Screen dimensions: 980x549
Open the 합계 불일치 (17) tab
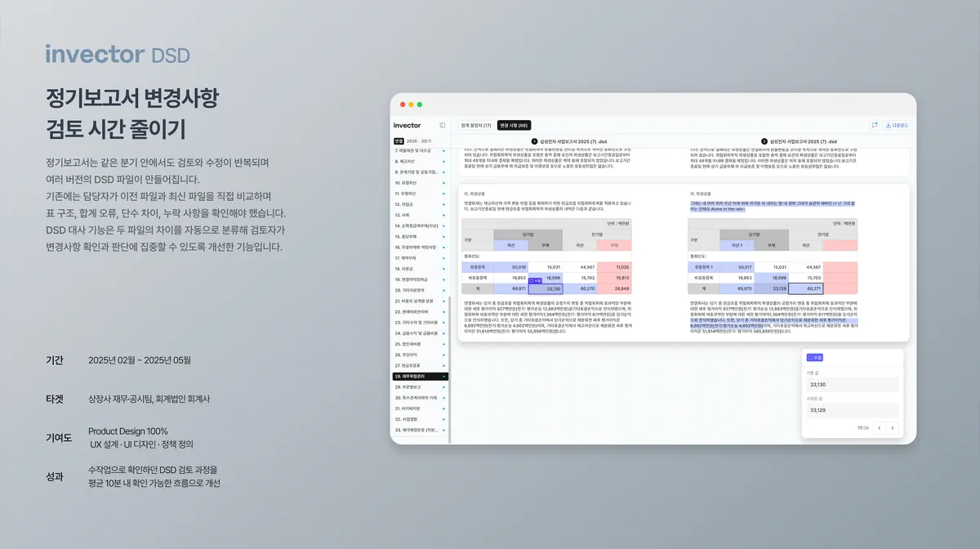coord(476,125)
